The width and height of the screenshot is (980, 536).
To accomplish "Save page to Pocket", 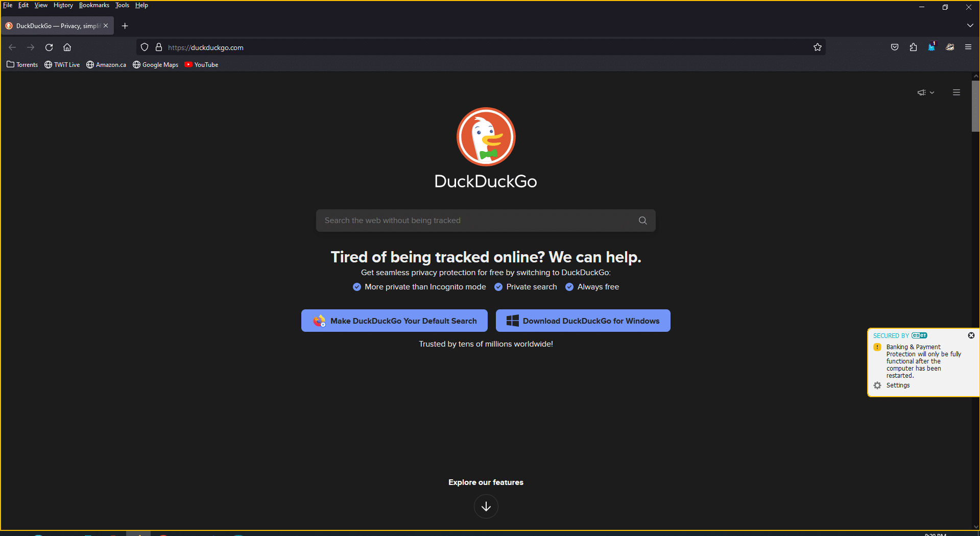I will tap(895, 47).
